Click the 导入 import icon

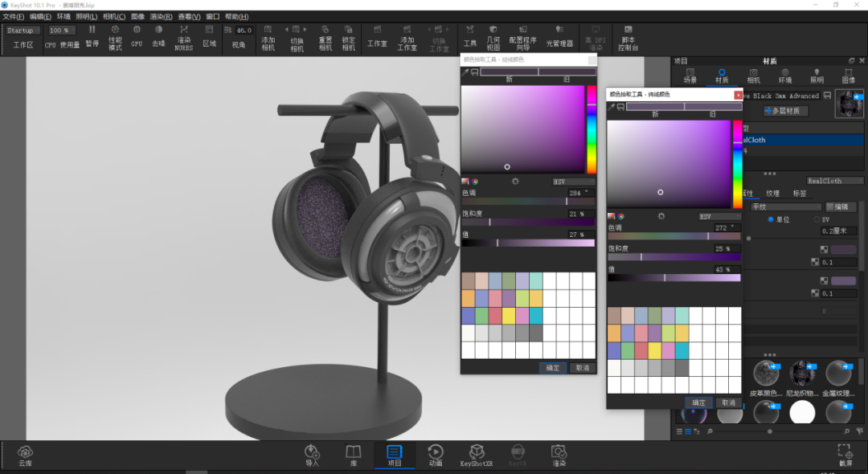click(x=312, y=456)
